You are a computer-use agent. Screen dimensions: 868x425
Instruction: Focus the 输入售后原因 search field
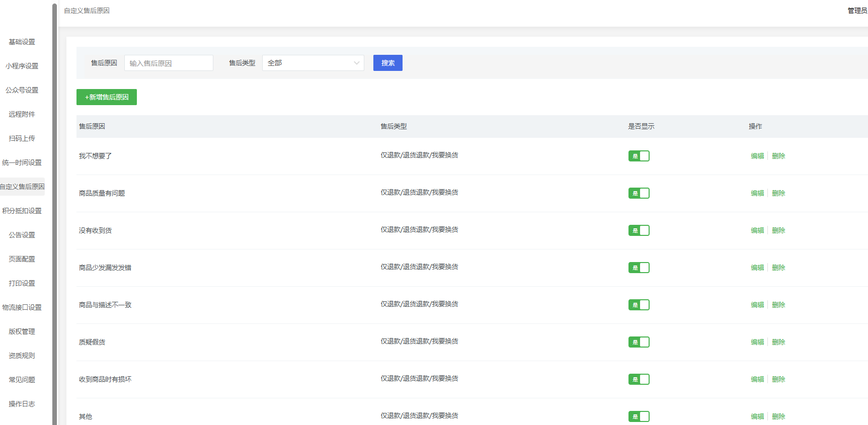click(x=169, y=63)
